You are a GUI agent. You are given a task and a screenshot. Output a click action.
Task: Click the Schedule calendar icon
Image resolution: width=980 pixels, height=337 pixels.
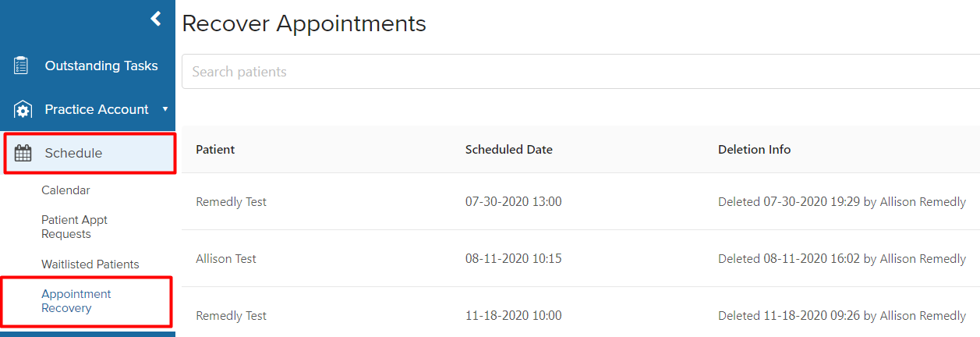point(23,154)
